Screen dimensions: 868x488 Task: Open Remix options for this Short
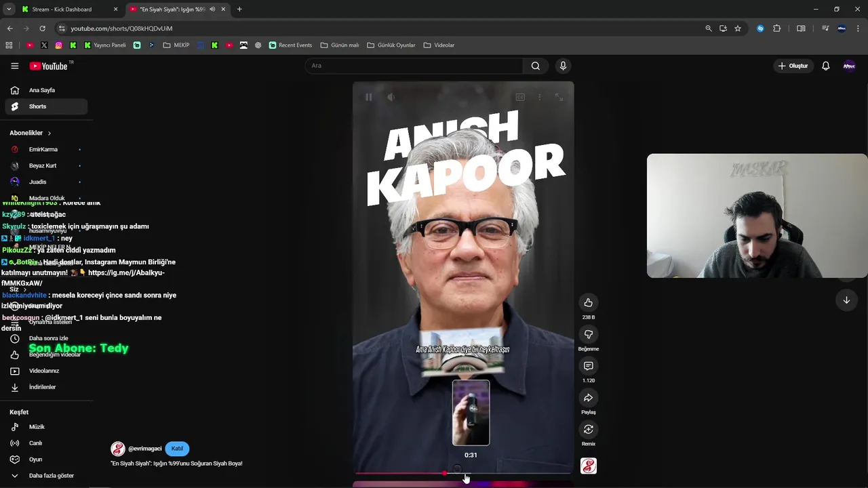588,429
